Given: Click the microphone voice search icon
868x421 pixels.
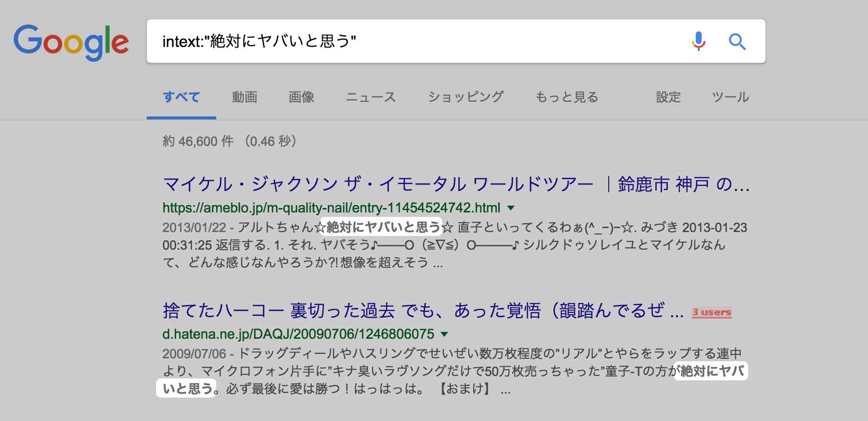Looking at the screenshot, I should click(699, 41).
